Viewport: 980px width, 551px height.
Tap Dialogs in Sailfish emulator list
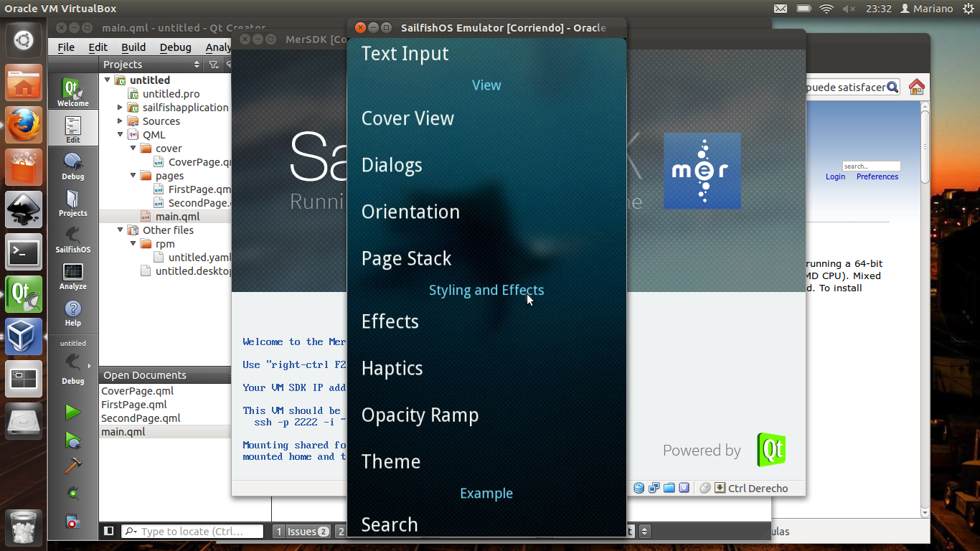click(x=392, y=165)
